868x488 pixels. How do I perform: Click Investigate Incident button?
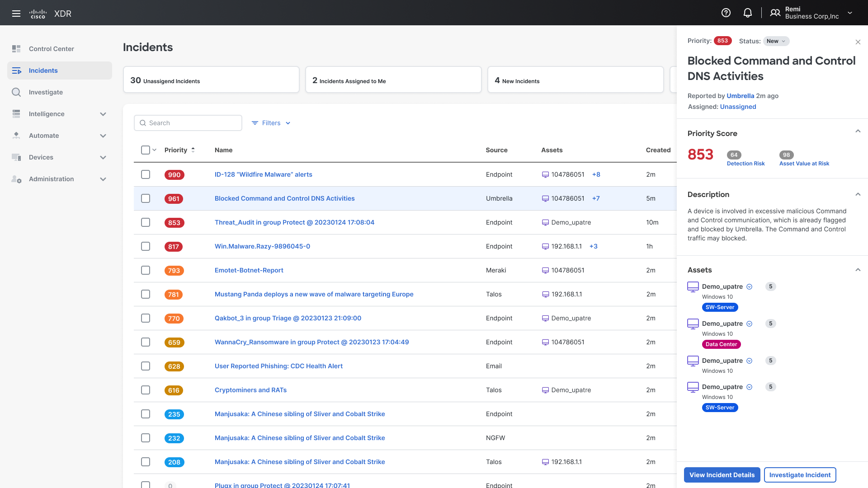800,475
